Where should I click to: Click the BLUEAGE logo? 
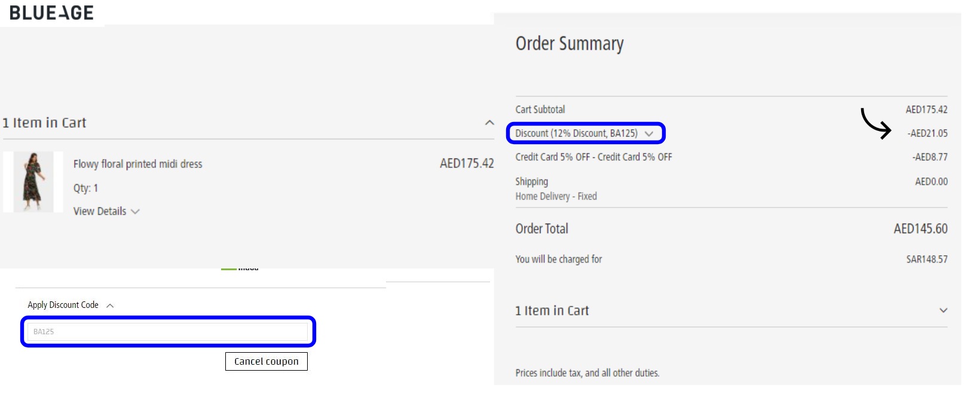(x=51, y=11)
